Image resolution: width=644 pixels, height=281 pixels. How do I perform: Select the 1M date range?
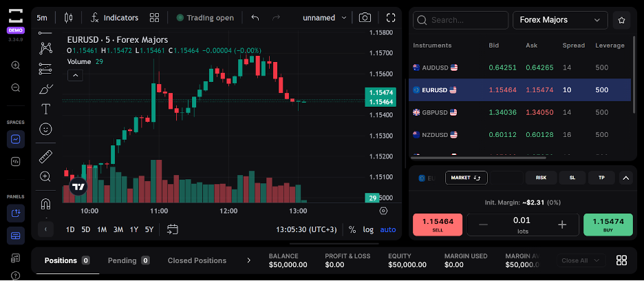[102, 229]
